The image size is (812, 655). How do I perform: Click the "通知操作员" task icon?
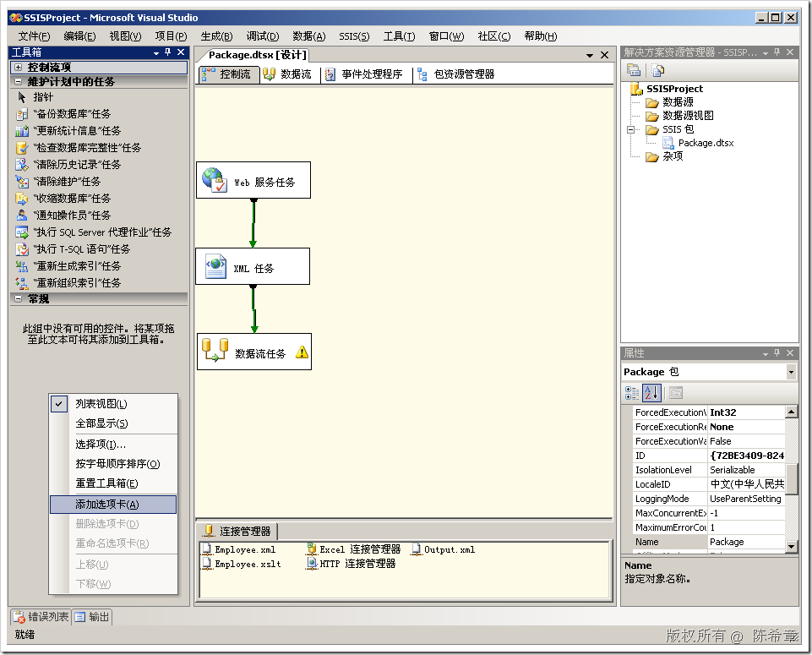22,216
